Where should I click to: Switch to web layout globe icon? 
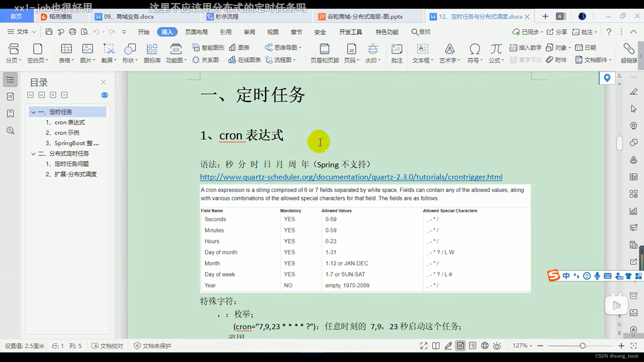(485, 346)
